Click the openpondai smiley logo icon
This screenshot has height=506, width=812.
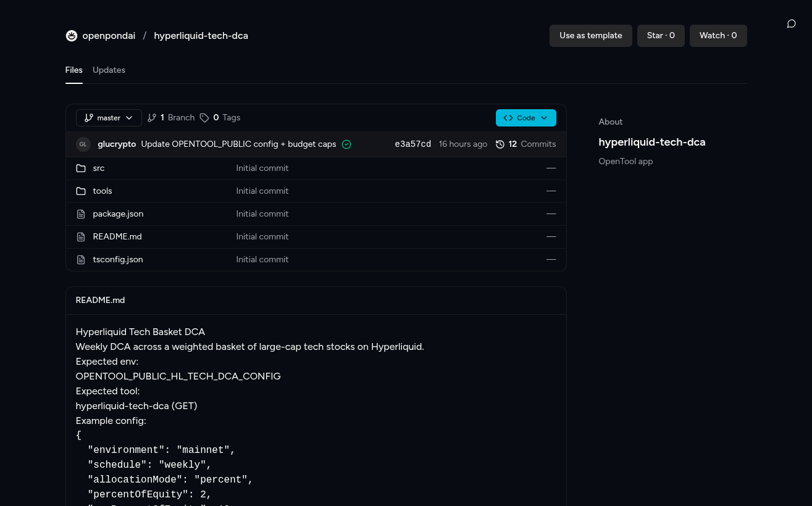coord(72,36)
